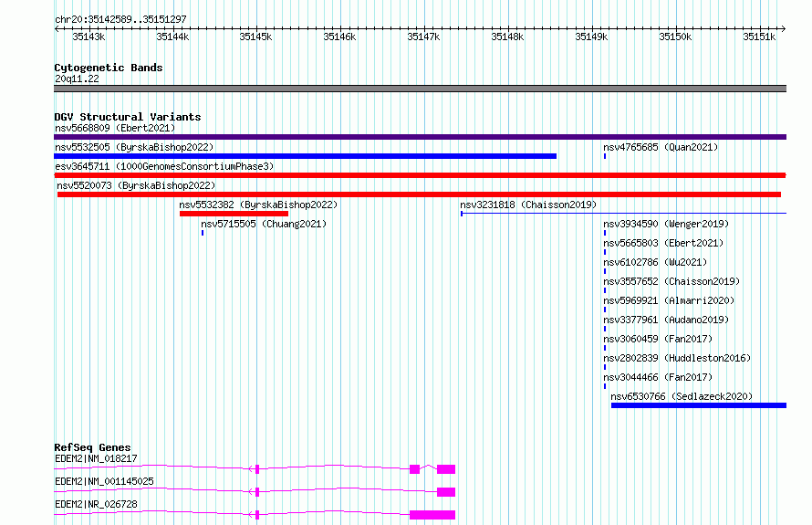This screenshot has height=525, width=812.
Task: Select the nsv5532505 blue variant bar
Action: click(x=305, y=156)
